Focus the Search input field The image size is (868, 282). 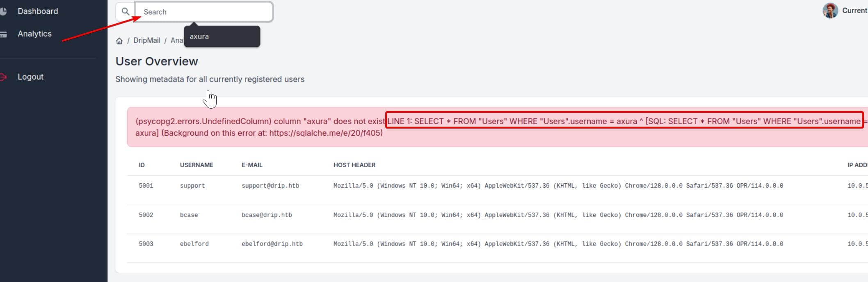pos(205,12)
